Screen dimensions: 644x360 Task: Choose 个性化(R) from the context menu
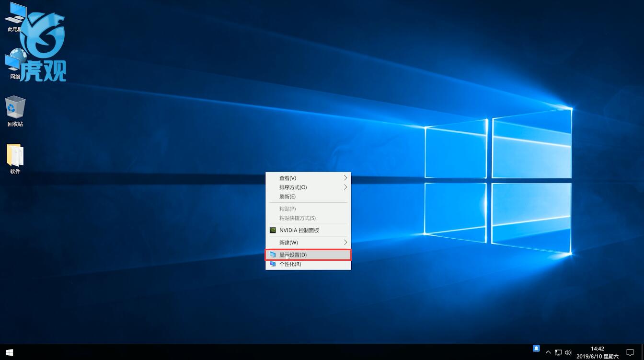tap(308, 264)
